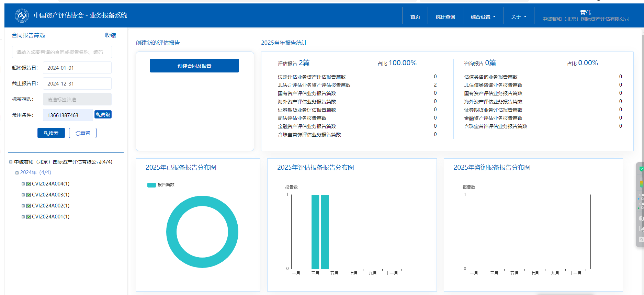The image size is (644, 295).
Task: Open the 关于 dropdown menu
Action: [519, 17]
